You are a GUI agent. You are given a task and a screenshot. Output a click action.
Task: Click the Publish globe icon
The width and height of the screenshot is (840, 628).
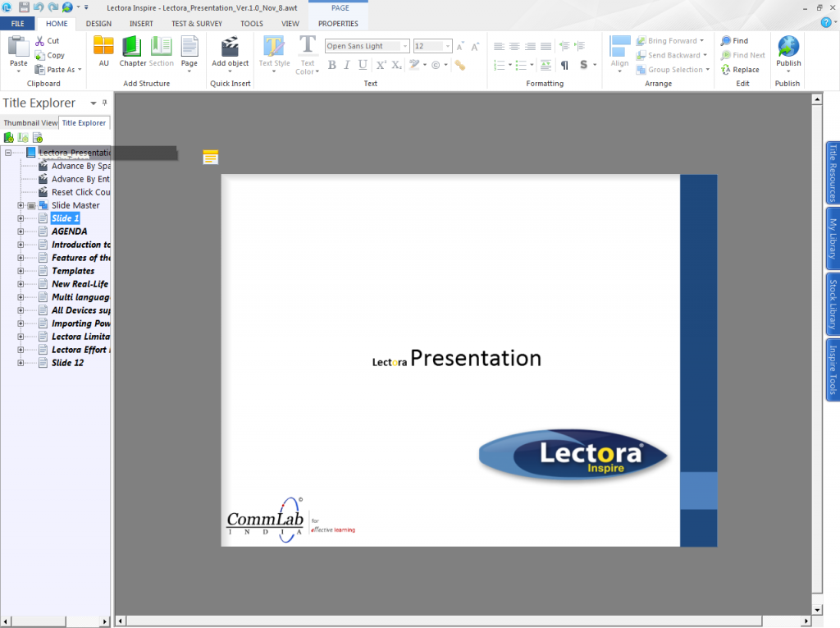point(787,48)
